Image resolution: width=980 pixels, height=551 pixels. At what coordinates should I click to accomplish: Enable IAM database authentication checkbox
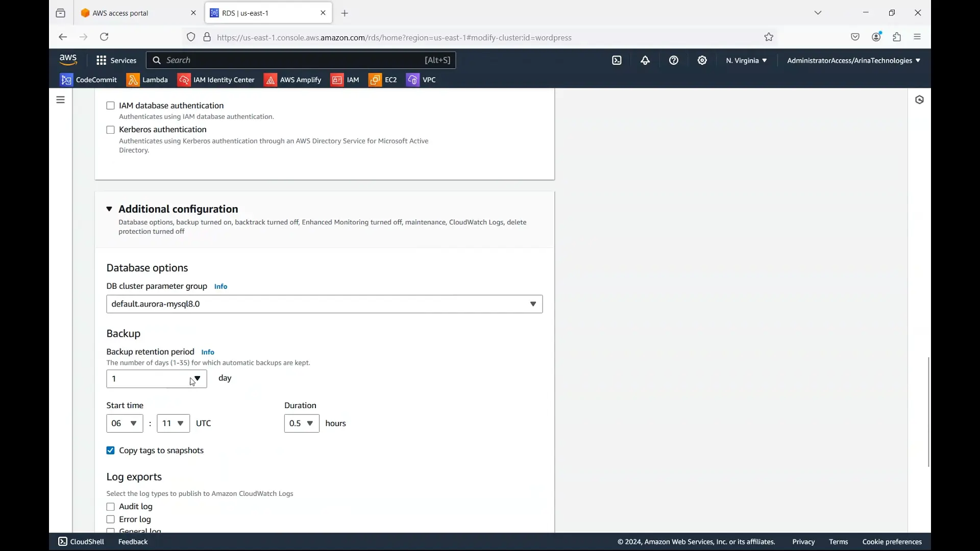pos(111,106)
